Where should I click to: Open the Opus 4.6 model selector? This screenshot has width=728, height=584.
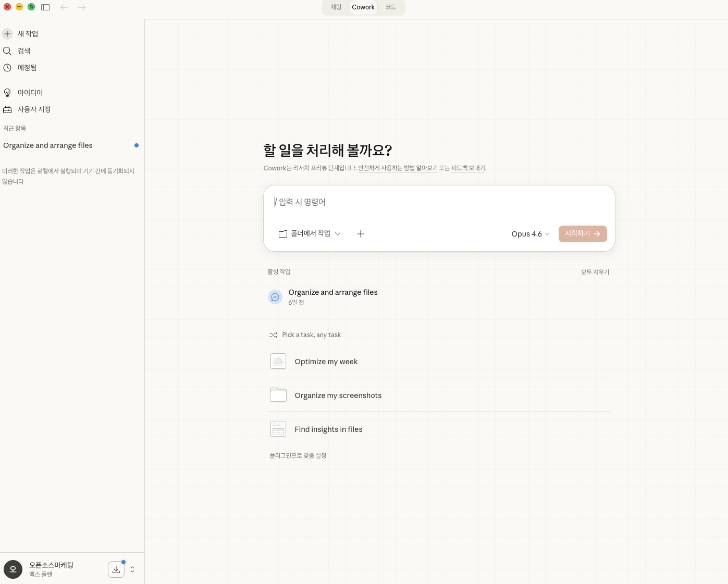[530, 234]
